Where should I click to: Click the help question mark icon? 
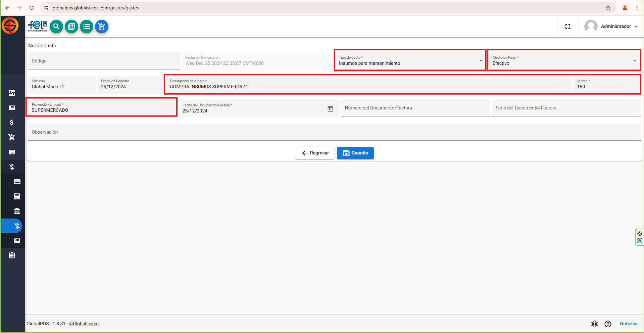point(608,324)
